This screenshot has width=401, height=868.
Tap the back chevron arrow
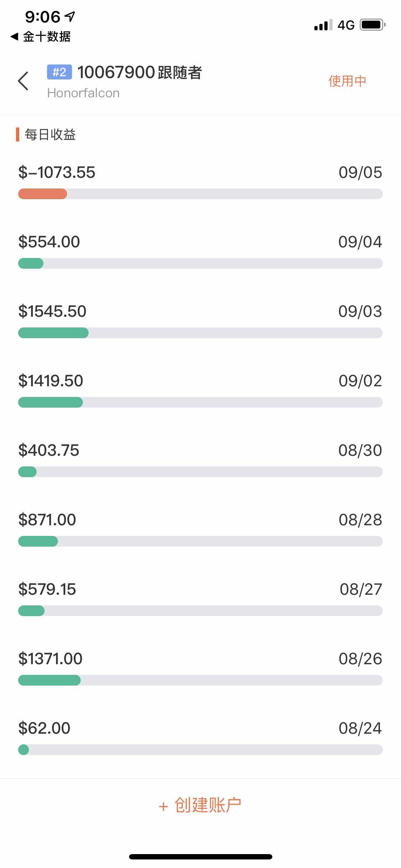click(x=23, y=81)
